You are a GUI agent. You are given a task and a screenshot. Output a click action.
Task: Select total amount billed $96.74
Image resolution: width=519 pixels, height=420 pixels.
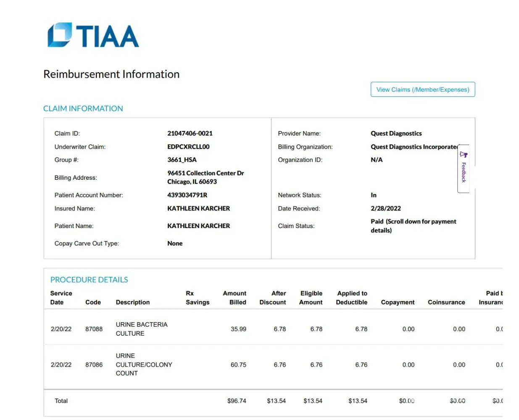(237, 401)
